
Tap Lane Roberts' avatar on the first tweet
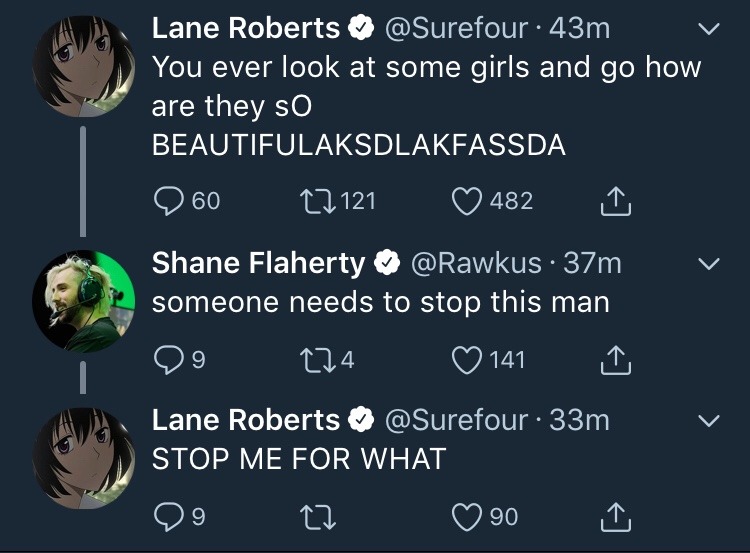click(x=83, y=66)
